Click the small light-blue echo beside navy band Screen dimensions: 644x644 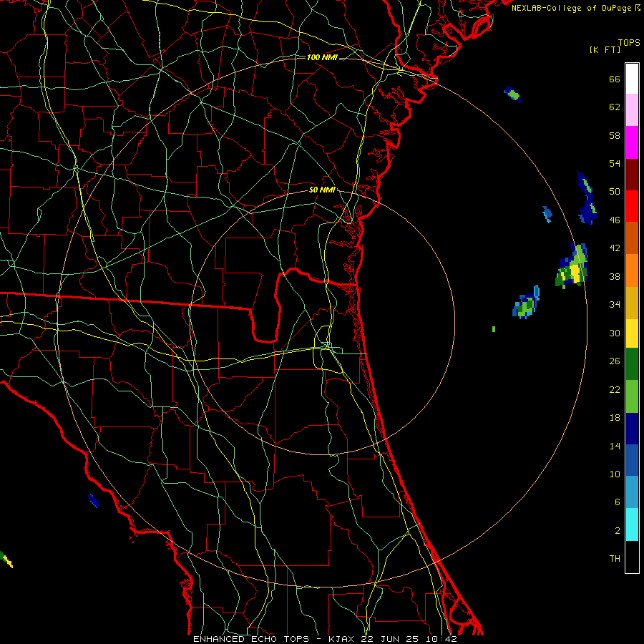(x=547, y=214)
